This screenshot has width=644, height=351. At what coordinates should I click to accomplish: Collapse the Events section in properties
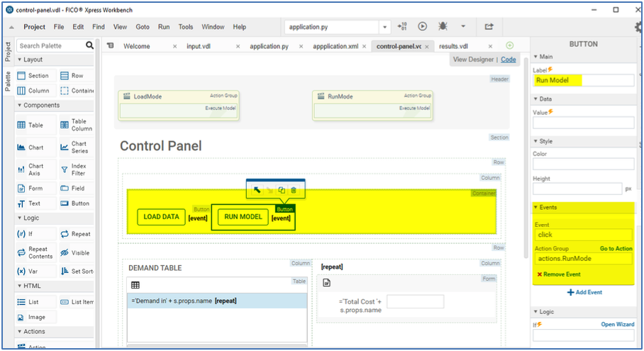click(535, 207)
